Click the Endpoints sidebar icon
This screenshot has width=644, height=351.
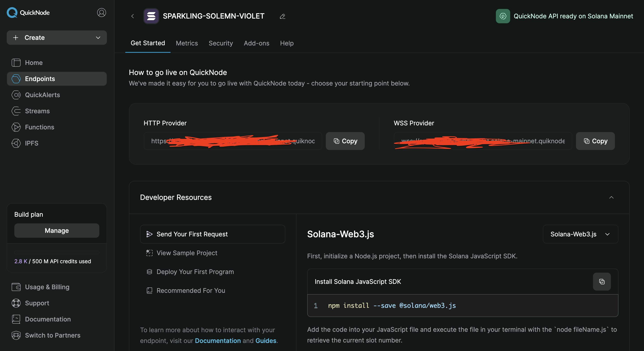click(x=16, y=79)
